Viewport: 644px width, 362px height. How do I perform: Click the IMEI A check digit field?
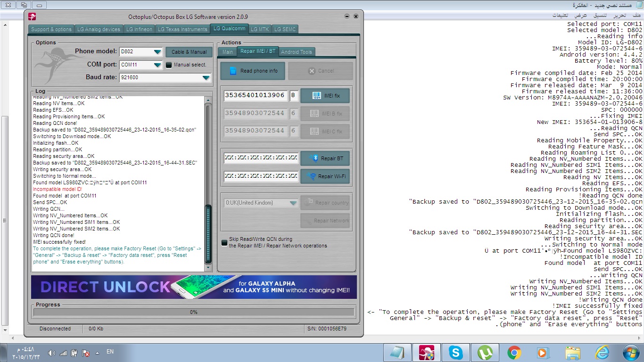coord(294,95)
